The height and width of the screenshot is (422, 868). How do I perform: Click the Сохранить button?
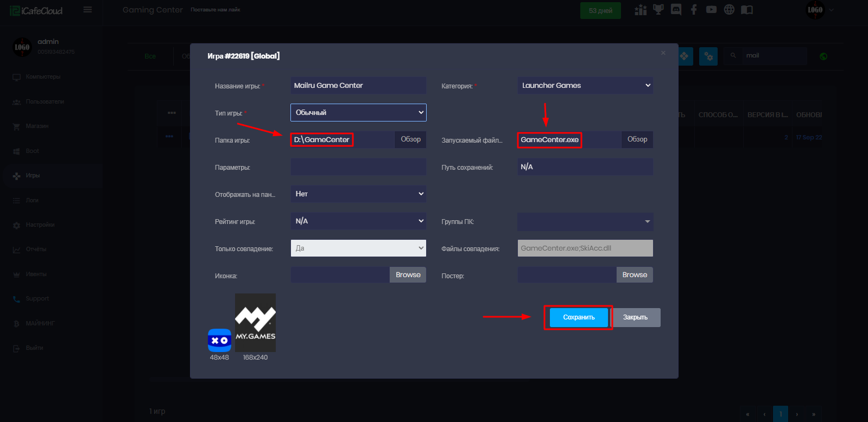click(x=579, y=317)
